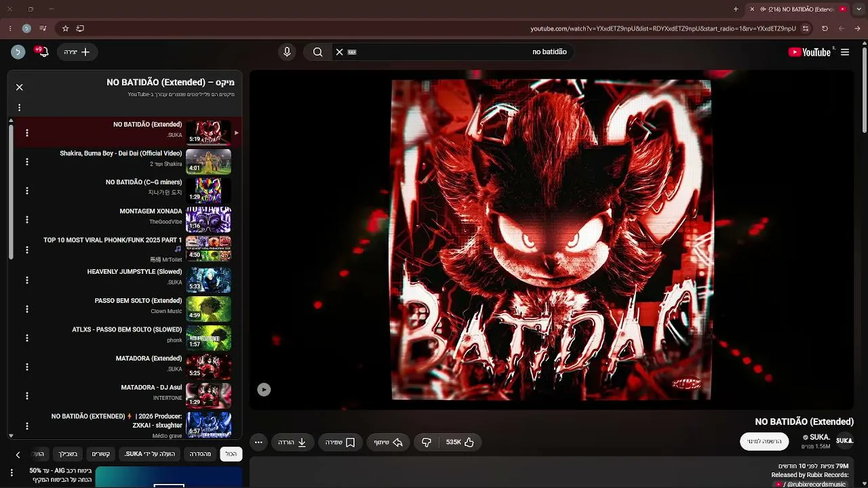Show more filter chips with the arrow
The height and width of the screenshot is (488, 868).
point(18,454)
